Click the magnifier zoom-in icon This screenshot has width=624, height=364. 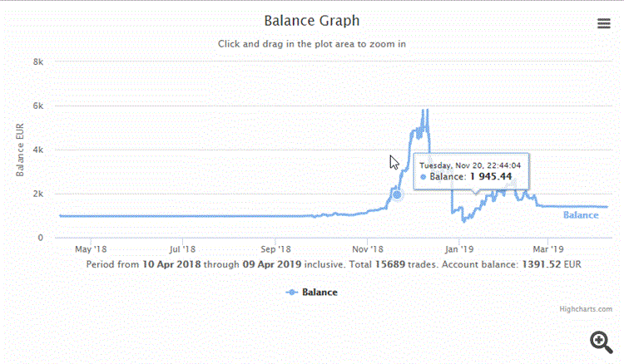point(602,342)
